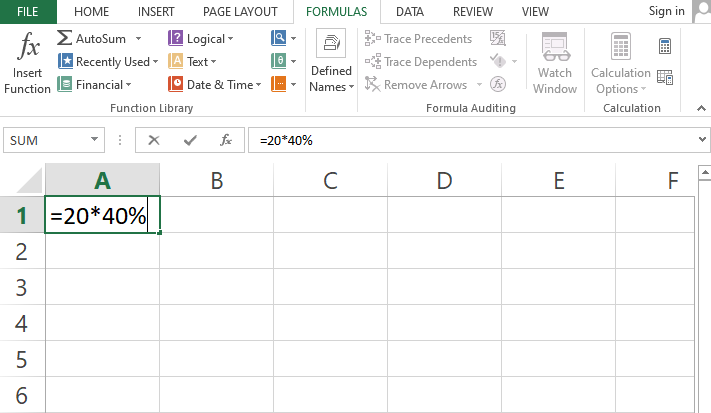Click the formula bar fx icon
The height and width of the screenshot is (413, 711).
[226, 140]
